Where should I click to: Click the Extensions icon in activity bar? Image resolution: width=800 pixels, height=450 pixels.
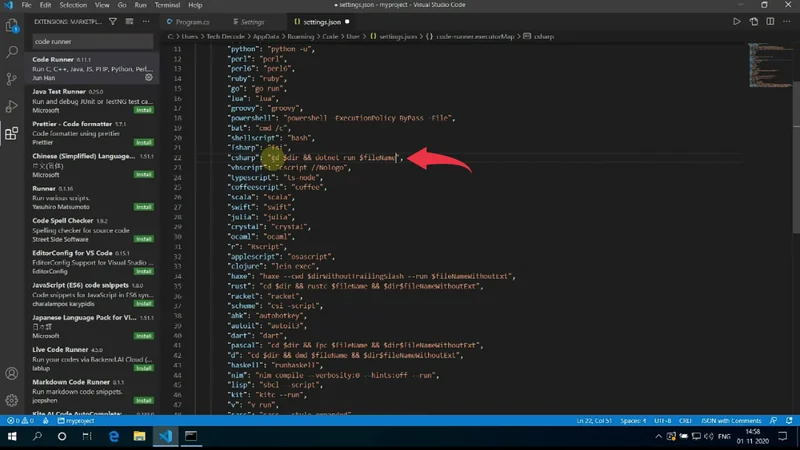(12, 133)
